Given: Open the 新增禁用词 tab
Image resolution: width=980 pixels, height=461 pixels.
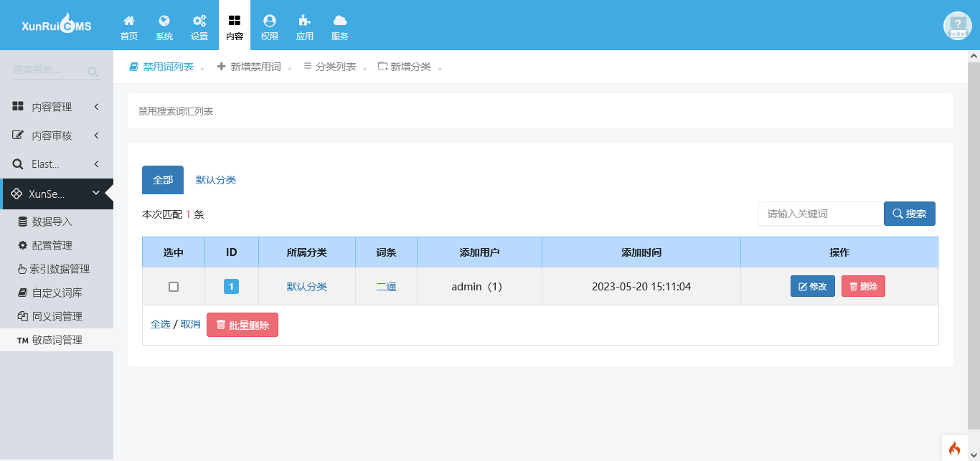Looking at the screenshot, I should (250, 67).
